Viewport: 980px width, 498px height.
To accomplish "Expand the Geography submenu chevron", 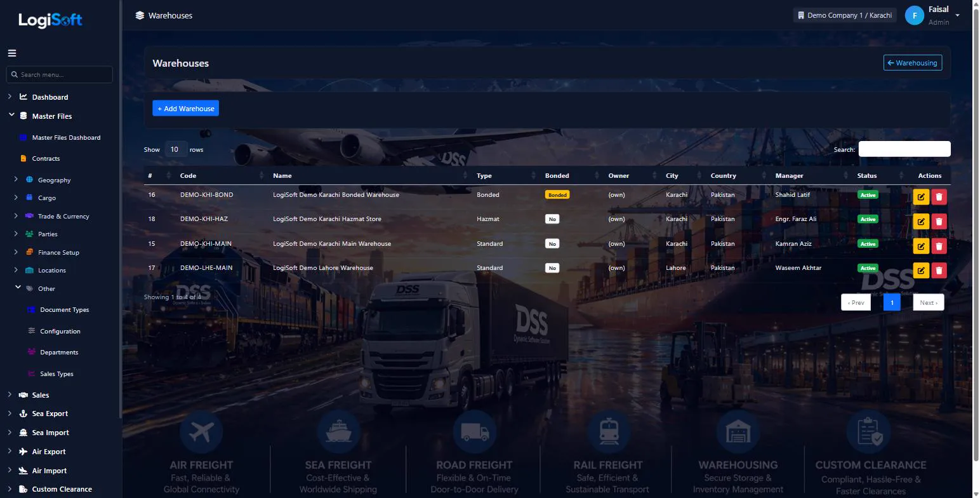I will 16,180.
